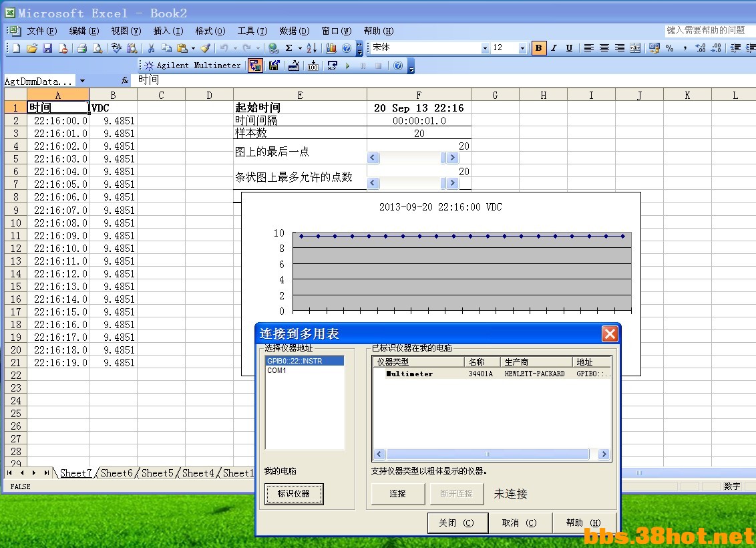Expand Agilent toolbar options overflow
756x548 pixels.
[411, 65]
